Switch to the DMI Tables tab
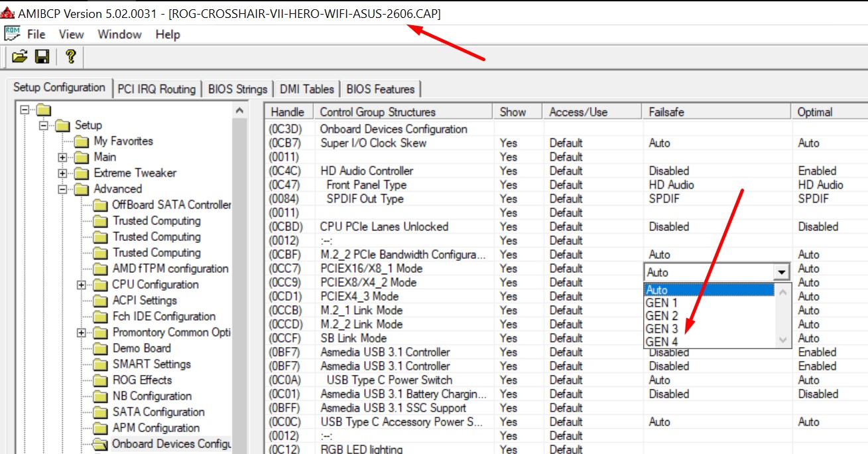Viewport: 868px width, 454px height. point(307,89)
